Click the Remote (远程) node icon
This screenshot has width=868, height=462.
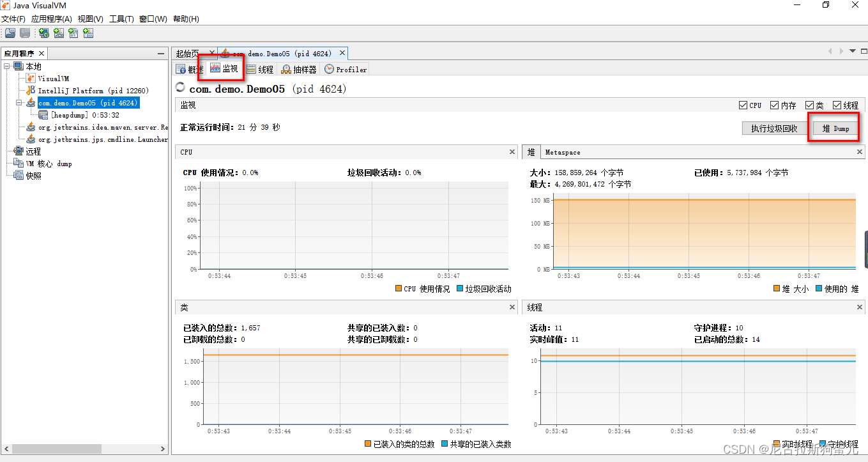point(19,151)
